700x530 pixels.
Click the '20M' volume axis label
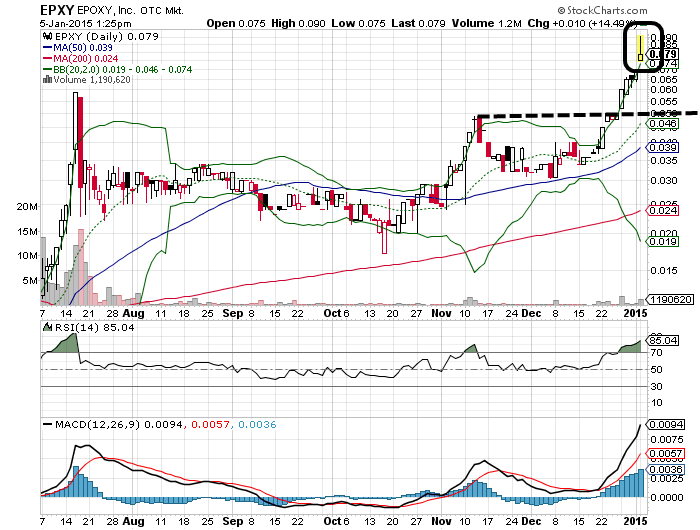(27, 206)
